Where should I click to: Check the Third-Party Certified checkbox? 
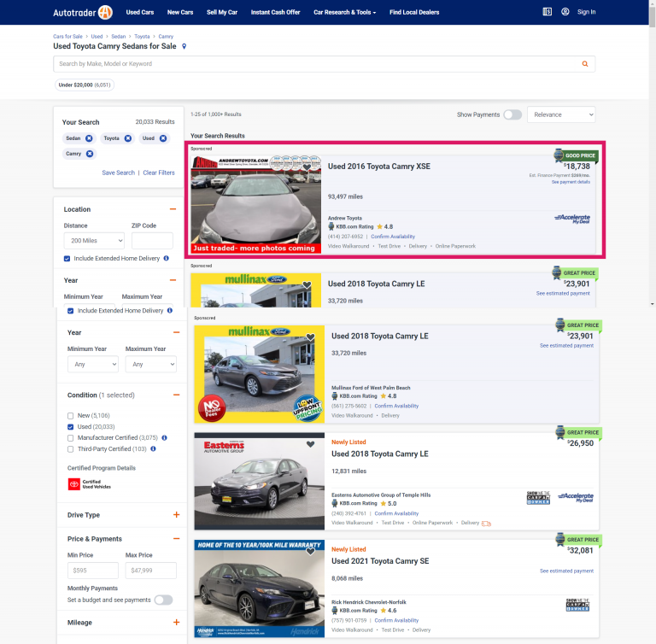point(70,449)
